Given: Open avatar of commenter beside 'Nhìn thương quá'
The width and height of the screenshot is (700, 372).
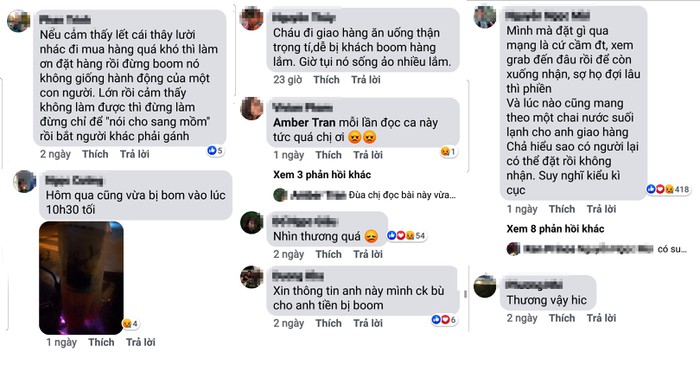Looking at the screenshot, I should [251, 222].
